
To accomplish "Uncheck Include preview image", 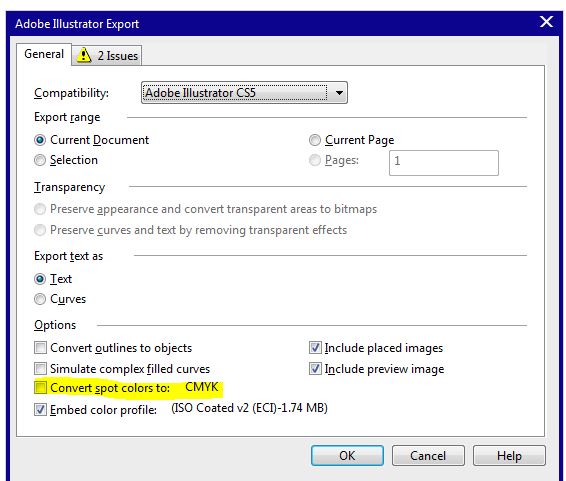I will pyautogui.click(x=315, y=369).
